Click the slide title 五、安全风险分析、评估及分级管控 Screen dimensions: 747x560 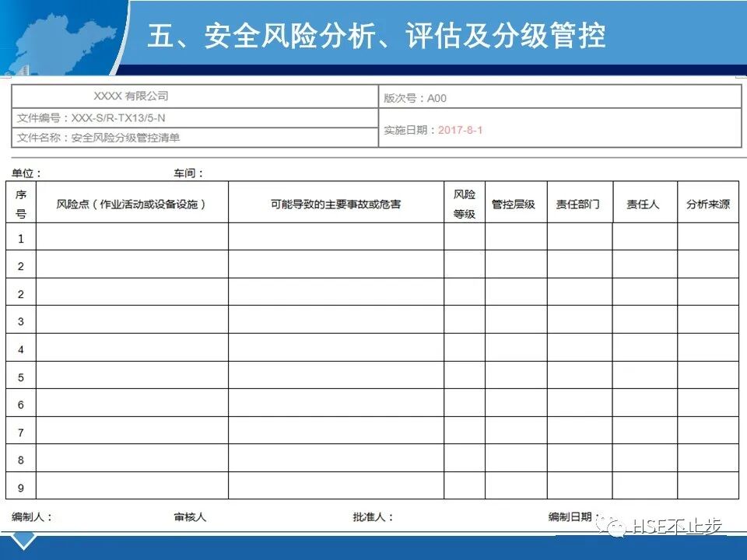[x=376, y=36]
